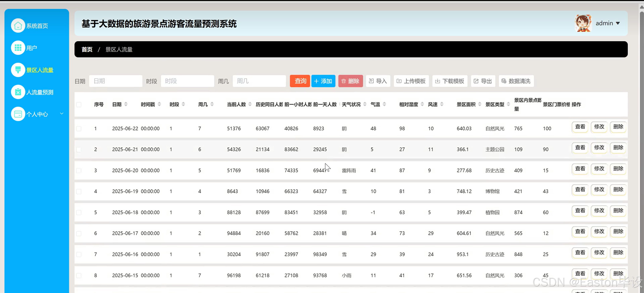Click the red 删除 toolbar button
Image resolution: width=644 pixels, height=293 pixels.
[x=351, y=81]
